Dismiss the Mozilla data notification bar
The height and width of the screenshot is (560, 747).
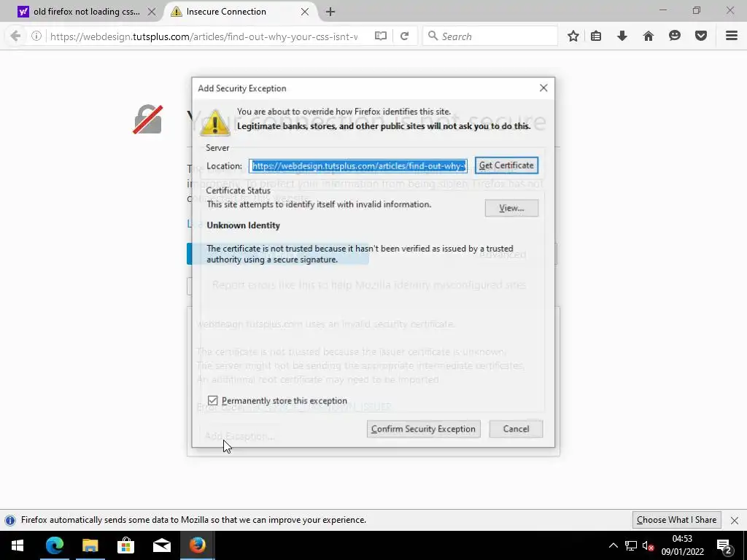[x=735, y=520]
